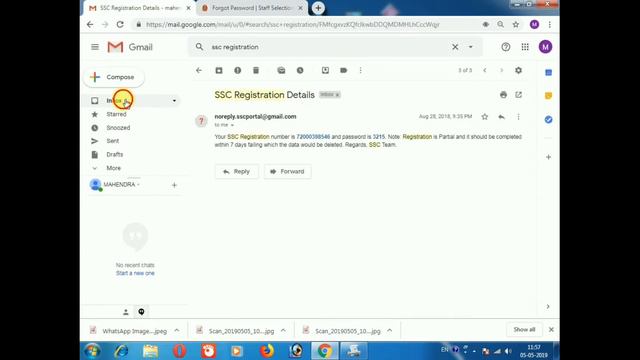Open Firefox from the taskbar

click(267, 351)
